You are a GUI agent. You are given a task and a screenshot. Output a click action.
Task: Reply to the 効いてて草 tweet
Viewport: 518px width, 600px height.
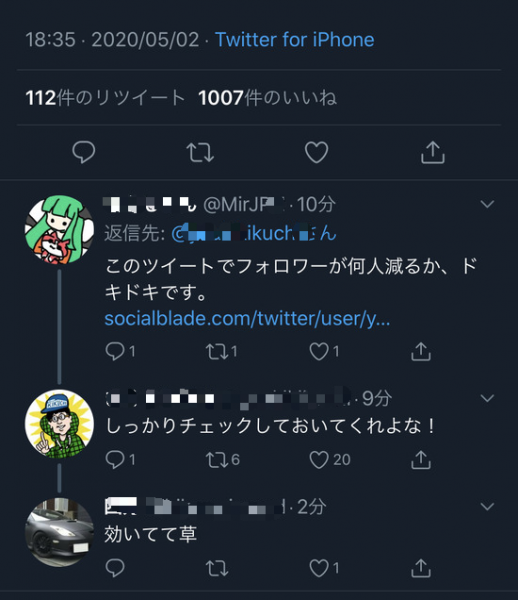(x=115, y=568)
